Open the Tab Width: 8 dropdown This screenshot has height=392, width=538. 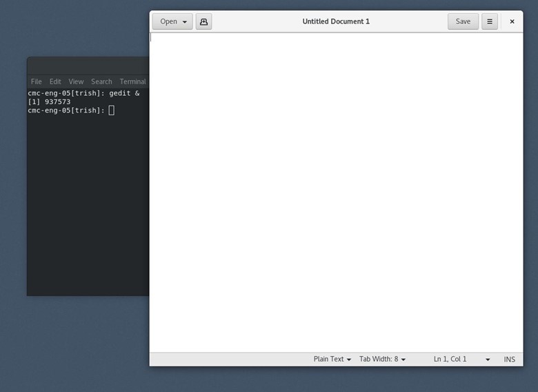382,359
